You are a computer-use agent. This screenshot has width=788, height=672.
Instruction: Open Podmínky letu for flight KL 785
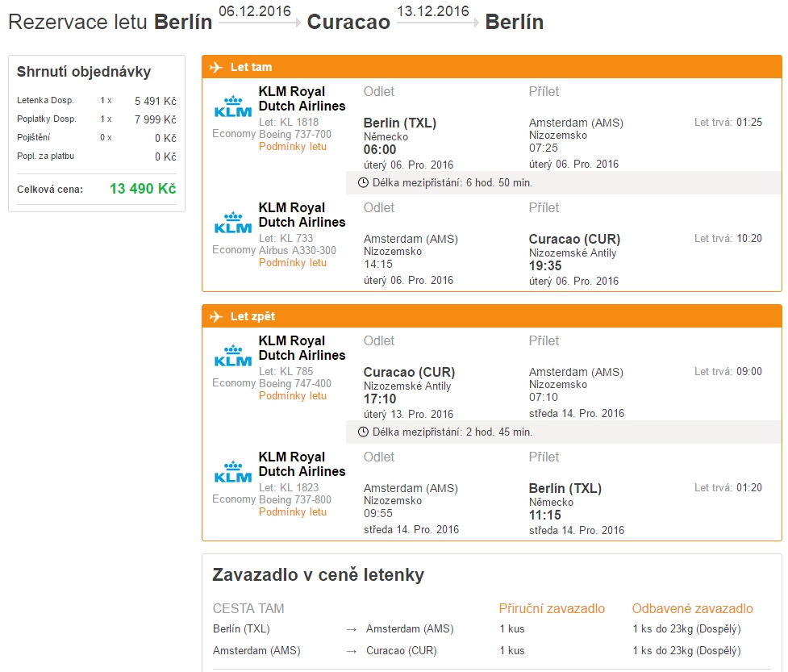[x=293, y=395]
